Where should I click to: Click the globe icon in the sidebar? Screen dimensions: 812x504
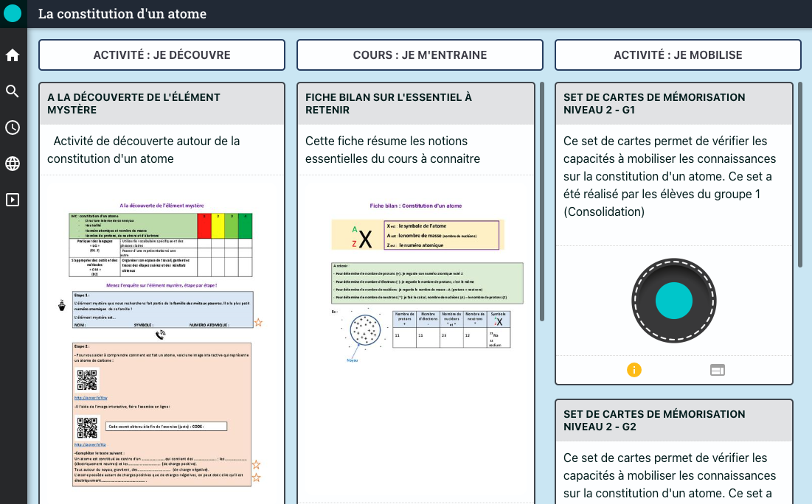13,164
